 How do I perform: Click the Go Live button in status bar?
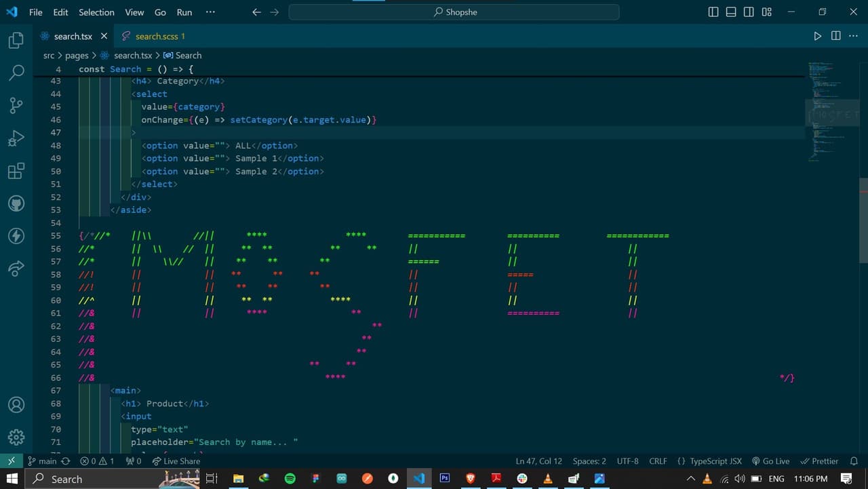770,461
